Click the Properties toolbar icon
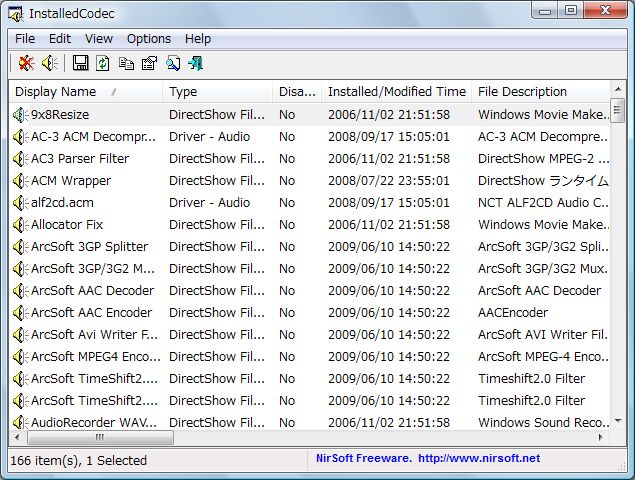 pos(149,63)
